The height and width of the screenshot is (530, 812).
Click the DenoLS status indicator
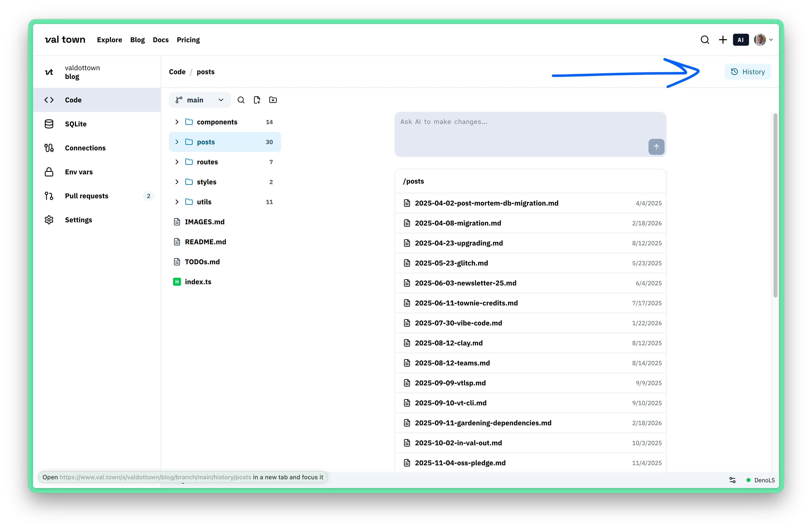click(760, 480)
